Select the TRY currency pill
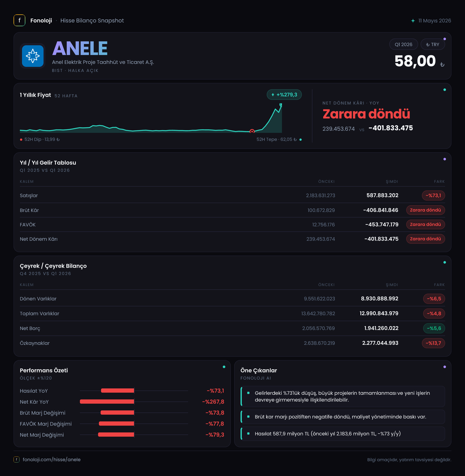 tap(432, 44)
